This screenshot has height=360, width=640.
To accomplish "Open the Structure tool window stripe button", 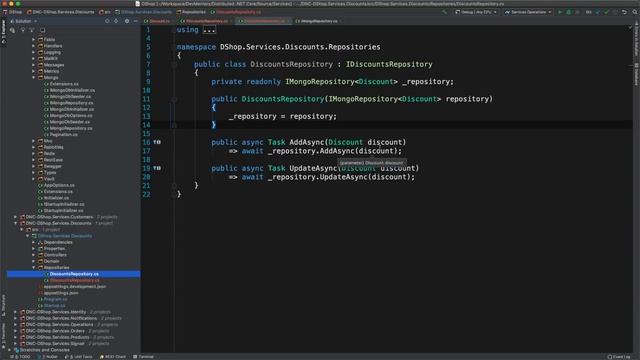I will (3, 304).
